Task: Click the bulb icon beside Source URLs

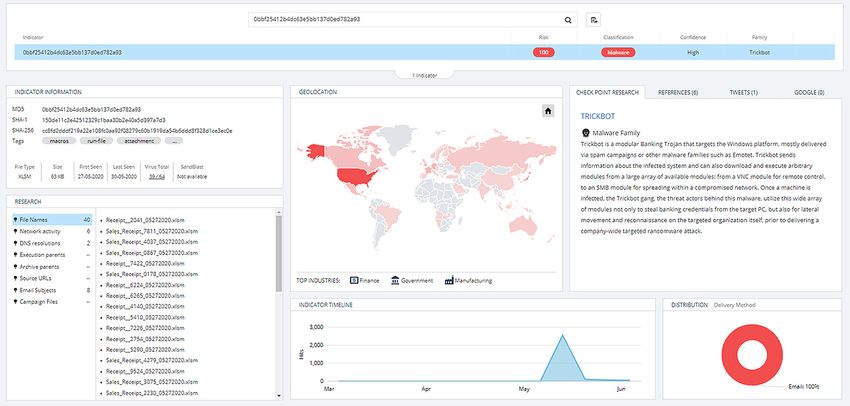Action: 16,279
